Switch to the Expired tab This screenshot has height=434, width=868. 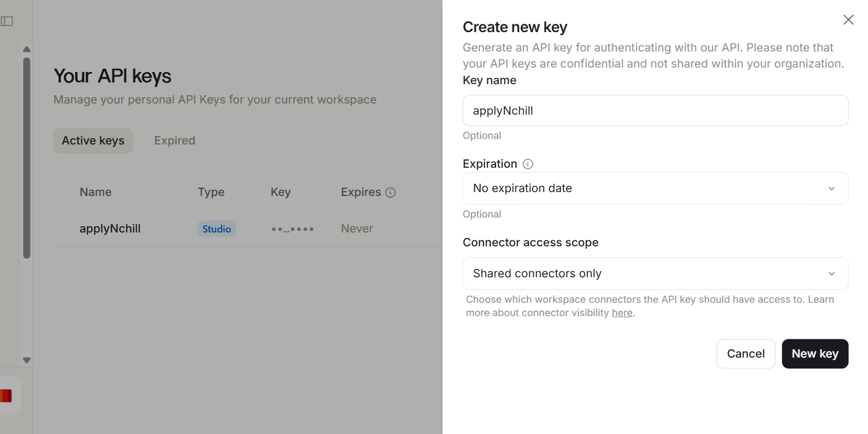coord(174,141)
